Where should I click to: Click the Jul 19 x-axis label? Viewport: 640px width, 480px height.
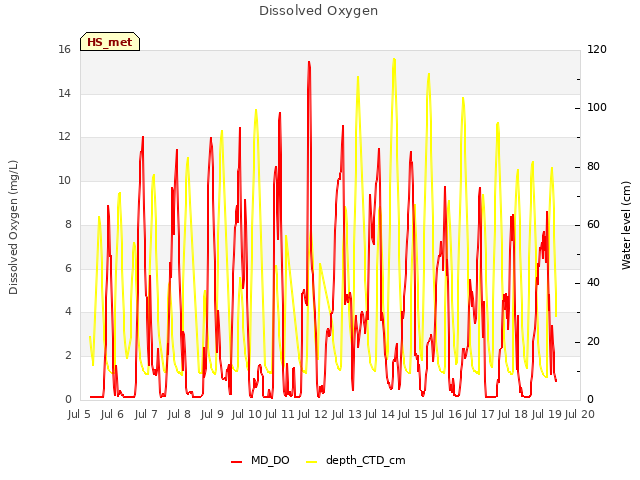pos(547,414)
